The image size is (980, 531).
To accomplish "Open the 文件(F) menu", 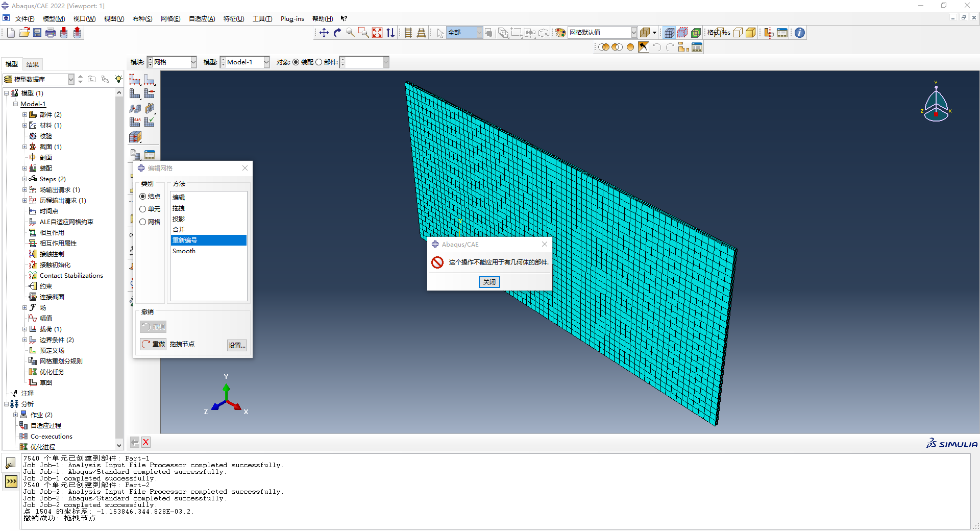I will coord(24,19).
